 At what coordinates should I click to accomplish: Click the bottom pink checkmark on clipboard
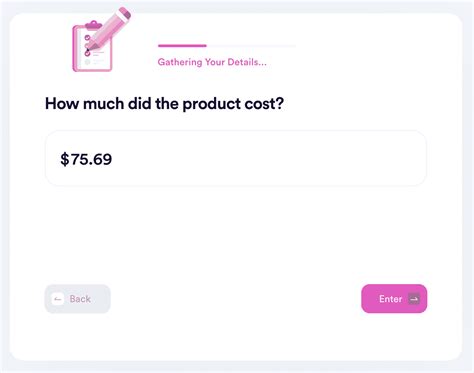87,53
